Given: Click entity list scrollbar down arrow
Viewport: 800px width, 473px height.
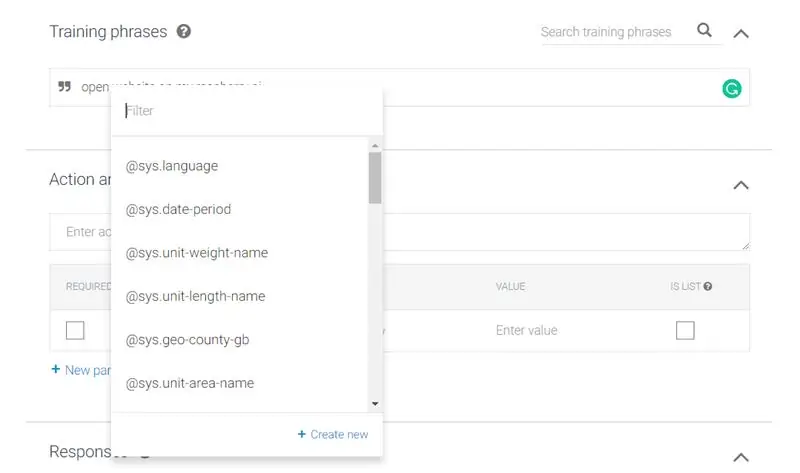Looking at the screenshot, I should pyautogui.click(x=375, y=404).
